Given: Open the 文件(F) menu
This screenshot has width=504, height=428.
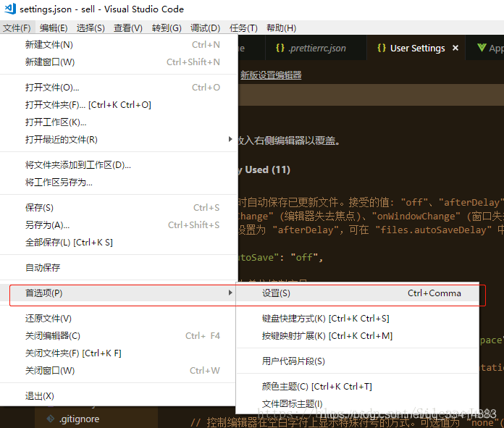Looking at the screenshot, I should click(17, 28).
